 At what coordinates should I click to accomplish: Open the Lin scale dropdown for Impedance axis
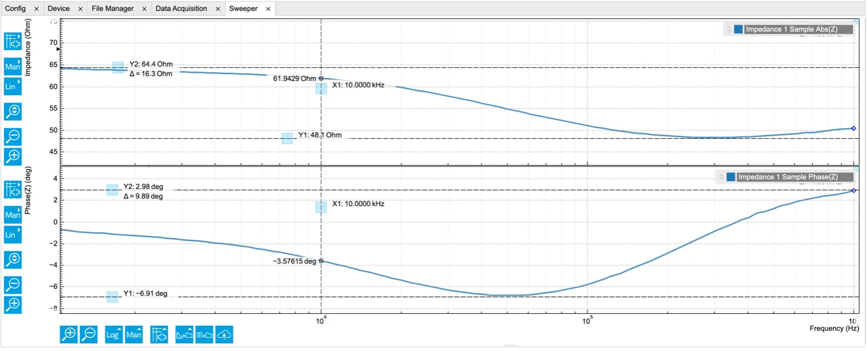pyautogui.click(x=13, y=87)
